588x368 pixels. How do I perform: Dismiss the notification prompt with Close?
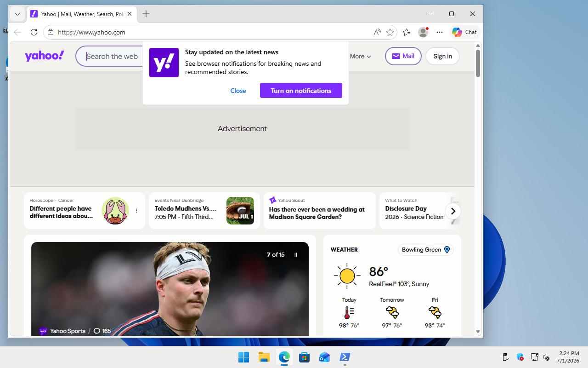point(238,91)
